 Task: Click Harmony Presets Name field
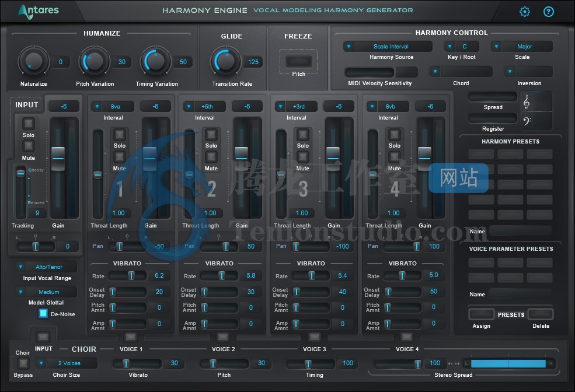pos(521,231)
